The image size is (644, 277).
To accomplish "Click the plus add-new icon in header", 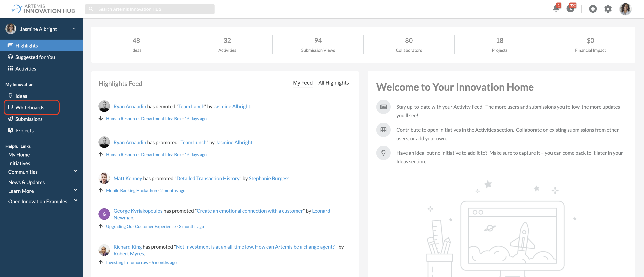I will pos(593,9).
